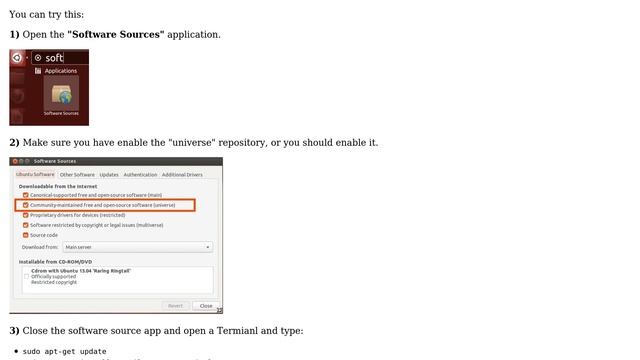Open the Authentication tab
The height and width of the screenshot is (360, 640).
[140, 175]
